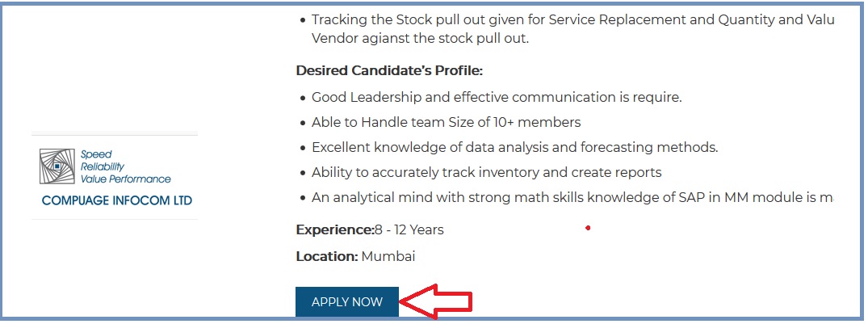Select the team size of 10+ members line
This screenshot has width=868, height=324.
446,122
